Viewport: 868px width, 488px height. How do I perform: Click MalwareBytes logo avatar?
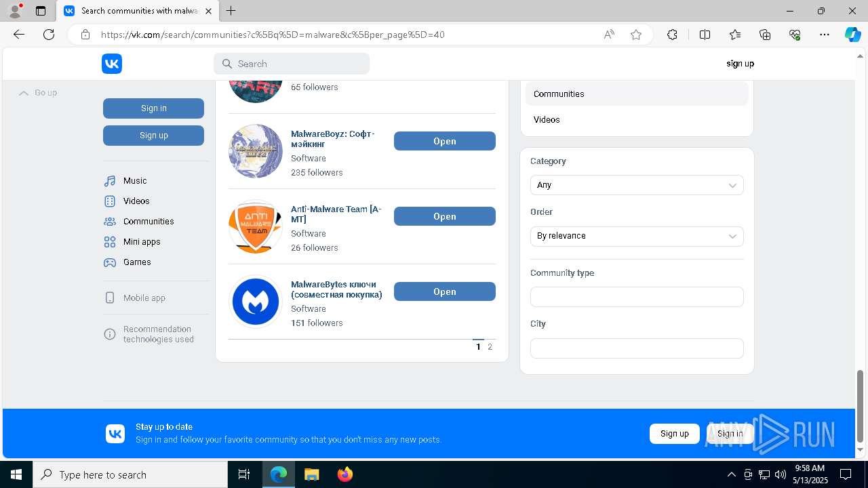(256, 302)
